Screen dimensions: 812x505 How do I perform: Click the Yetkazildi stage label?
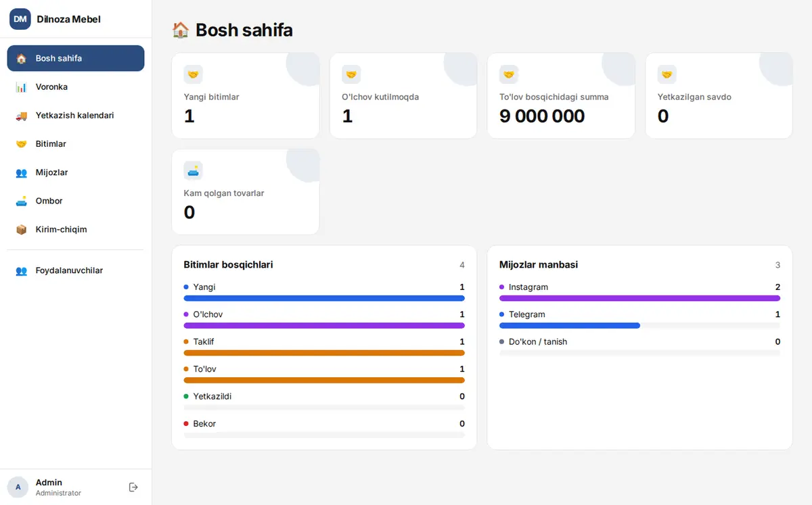(212, 396)
